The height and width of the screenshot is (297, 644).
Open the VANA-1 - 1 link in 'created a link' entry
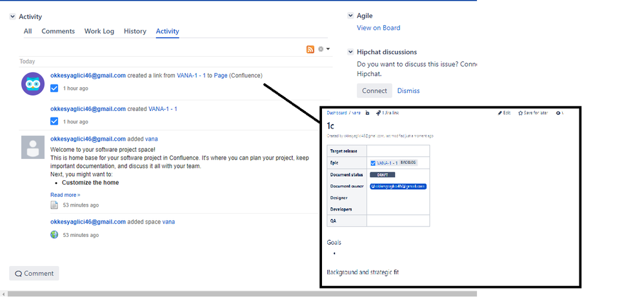click(x=191, y=76)
